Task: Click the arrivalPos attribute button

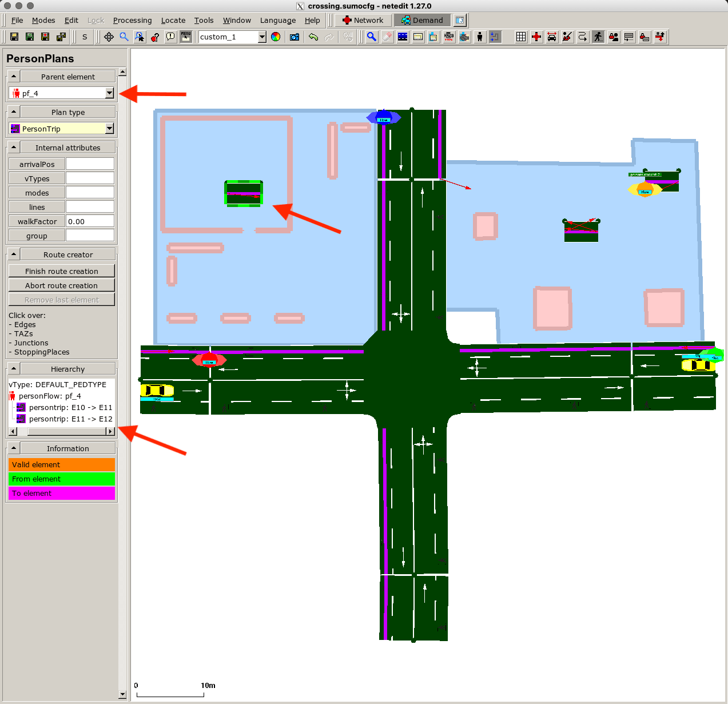Action: click(x=37, y=164)
